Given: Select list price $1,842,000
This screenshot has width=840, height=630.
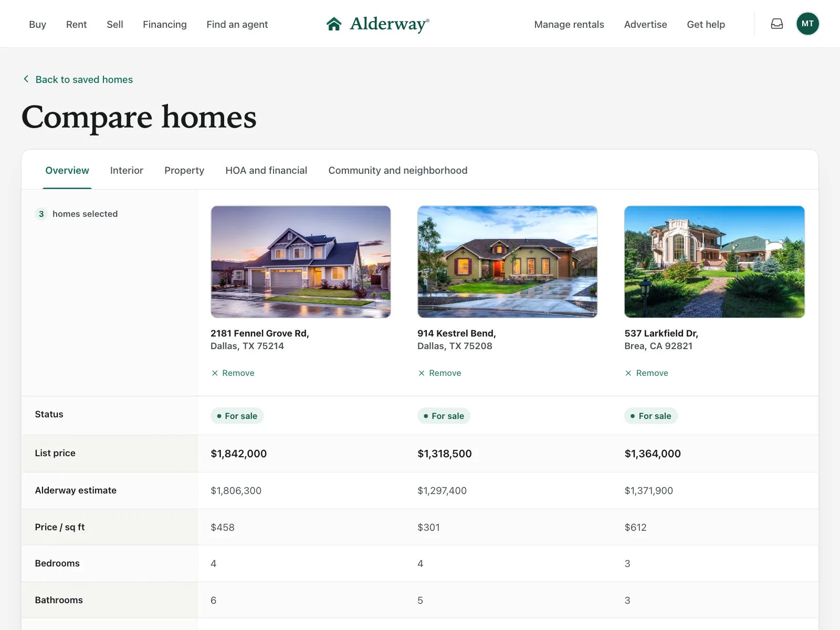Looking at the screenshot, I should pyautogui.click(x=239, y=454).
